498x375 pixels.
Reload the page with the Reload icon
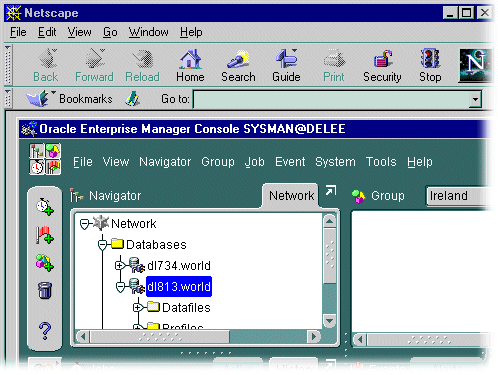[x=143, y=58]
